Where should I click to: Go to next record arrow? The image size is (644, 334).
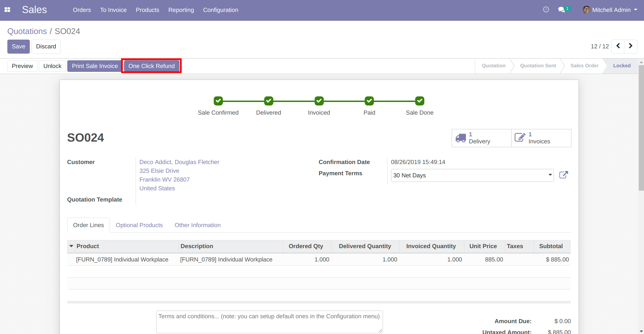(630, 46)
